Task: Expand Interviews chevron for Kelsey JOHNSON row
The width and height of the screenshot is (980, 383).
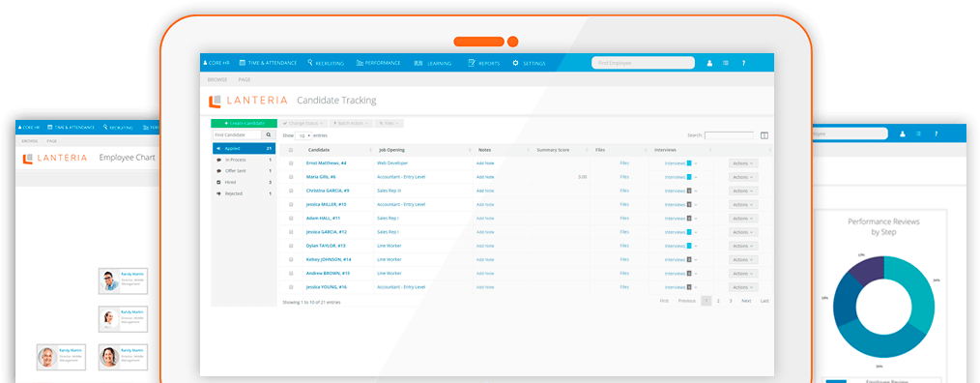Action: click(x=696, y=260)
